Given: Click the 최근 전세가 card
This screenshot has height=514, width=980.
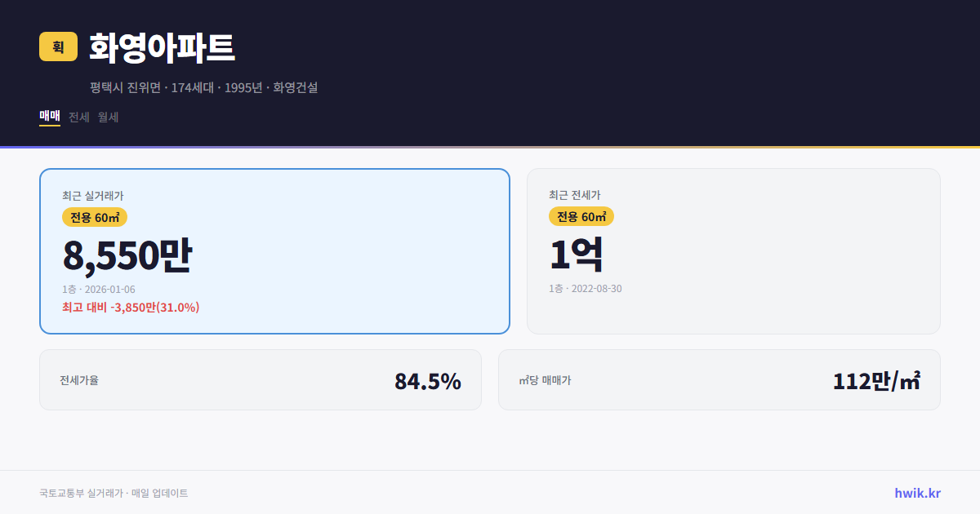Looking at the screenshot, I should pyautogui.click(x=733, y=250).
